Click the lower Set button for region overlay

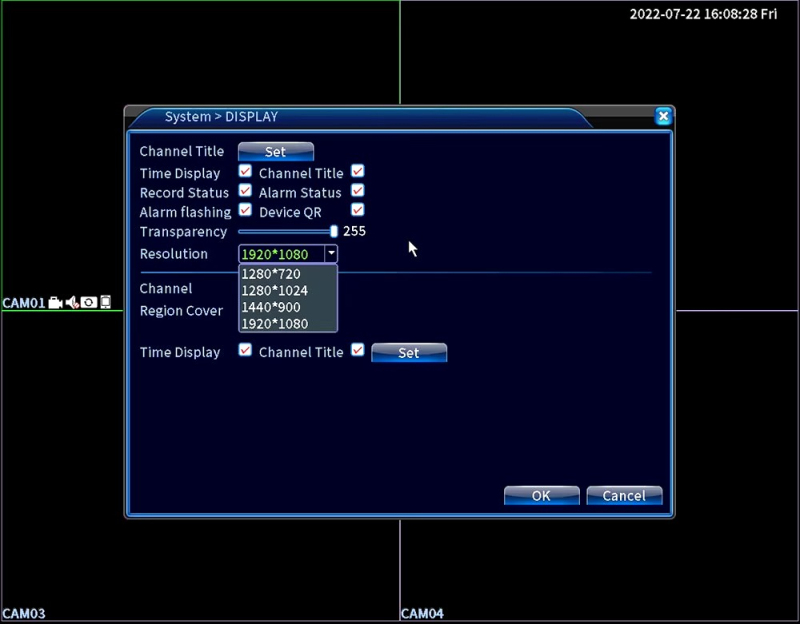click(409, 353)
